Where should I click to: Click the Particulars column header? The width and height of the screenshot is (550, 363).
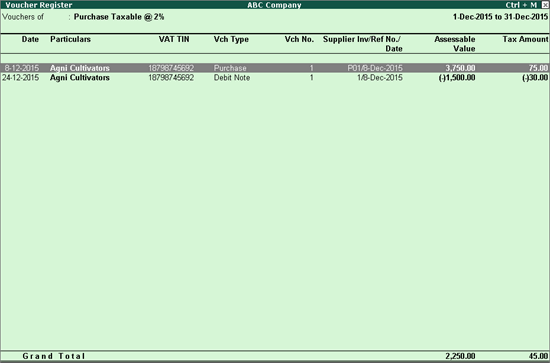coord(70,39)
